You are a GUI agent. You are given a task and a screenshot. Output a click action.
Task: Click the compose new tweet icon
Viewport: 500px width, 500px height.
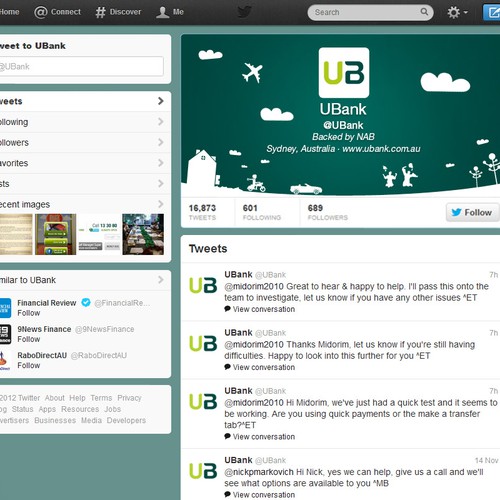pos(492,13)
